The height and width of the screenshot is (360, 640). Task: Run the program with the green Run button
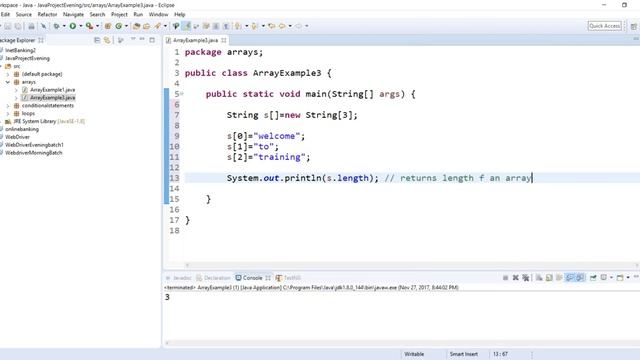[x=73, y=26]
